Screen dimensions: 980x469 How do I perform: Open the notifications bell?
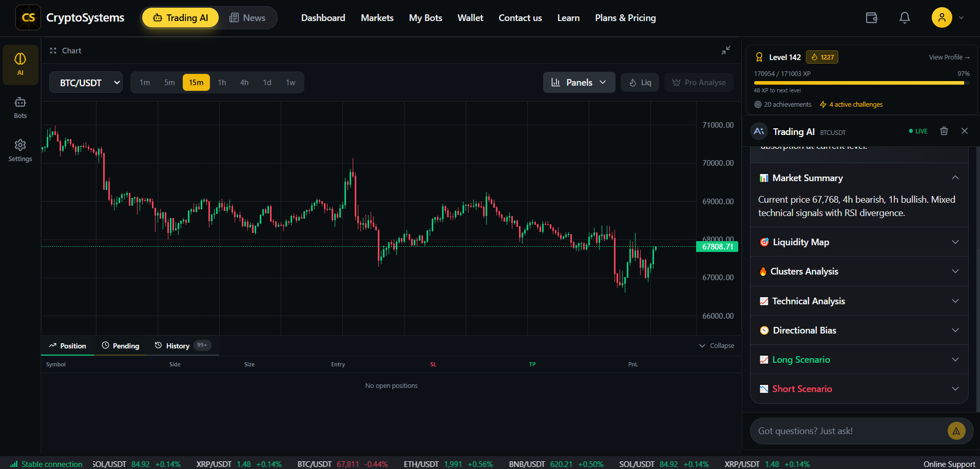904,17
